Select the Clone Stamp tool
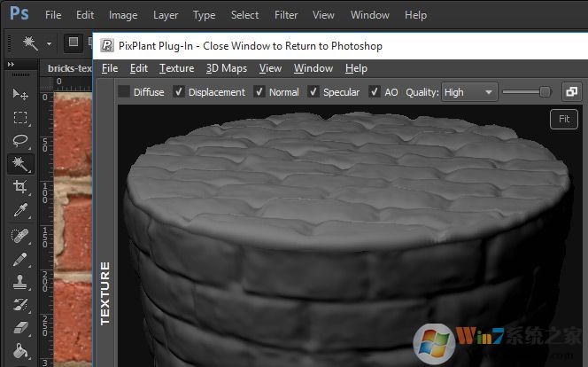The width and height of the screenshot is (588, 367). pyautogui.click(x=19, y=283)
